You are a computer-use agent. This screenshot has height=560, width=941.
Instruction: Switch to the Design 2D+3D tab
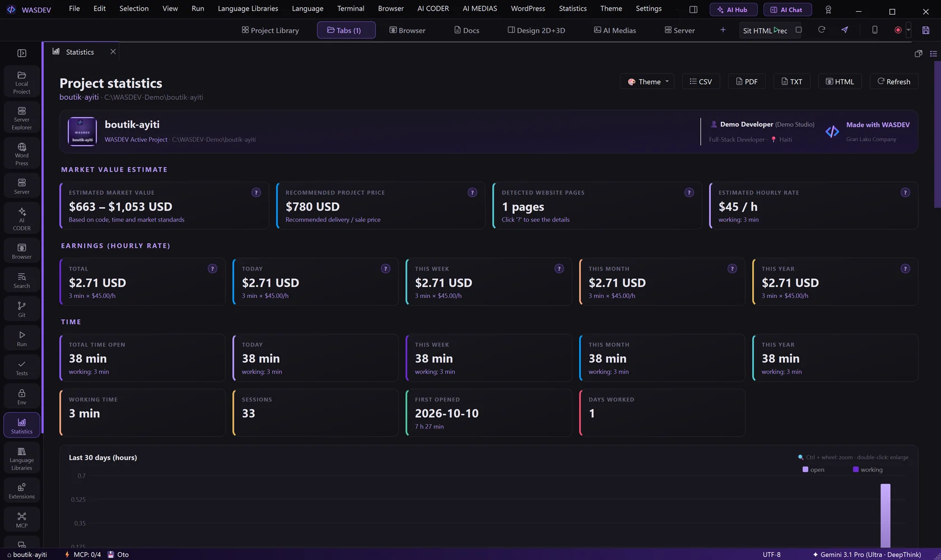click(x=536, y=30)
